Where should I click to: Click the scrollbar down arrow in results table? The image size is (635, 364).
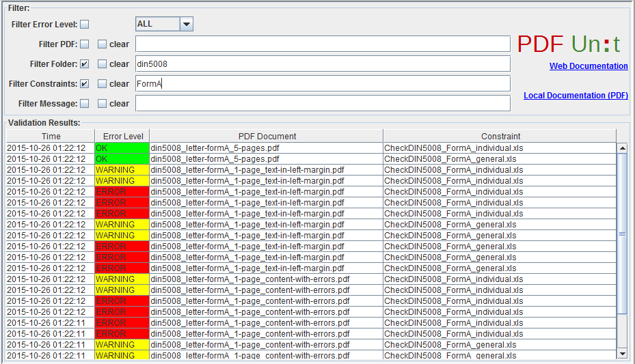(622, 354)
